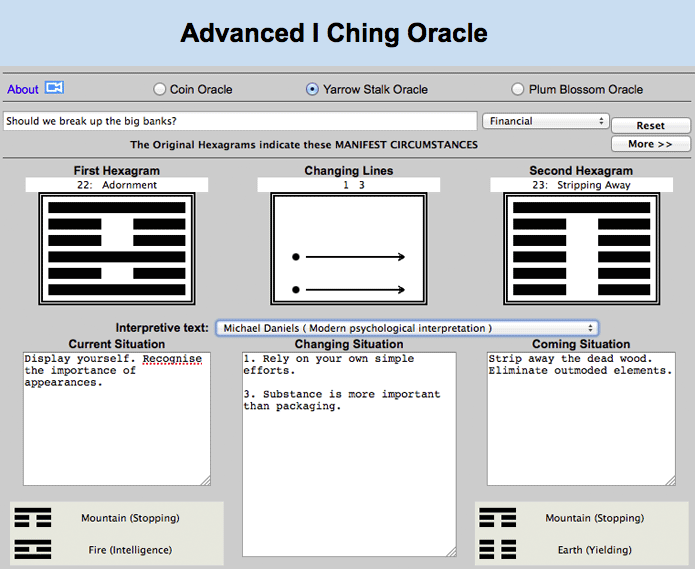The height and width of the screenshot is (569, 695).
Task: Click the changing lines arrow diagram
Action: click(x=349, y=249)
